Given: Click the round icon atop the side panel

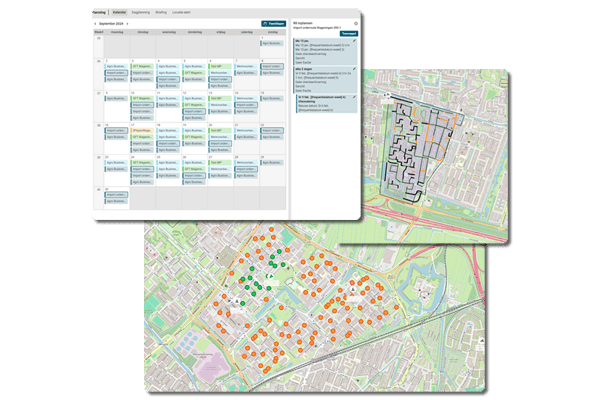Looking at the screenshot, I should coord(355,22).
